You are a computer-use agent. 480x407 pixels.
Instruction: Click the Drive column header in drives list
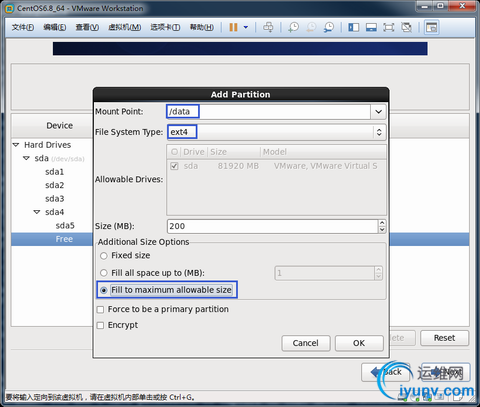pos(194,152)
